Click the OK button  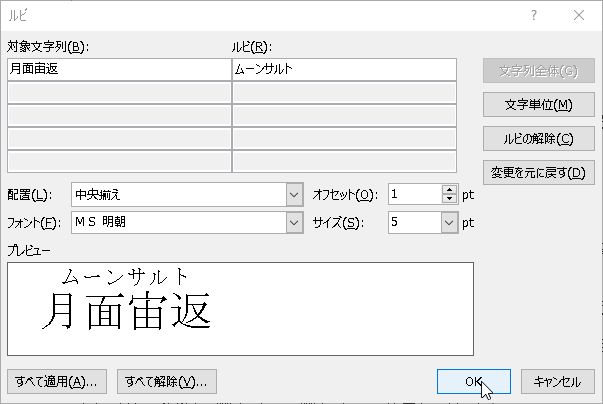pyautogui.click(x=473, y=381)
